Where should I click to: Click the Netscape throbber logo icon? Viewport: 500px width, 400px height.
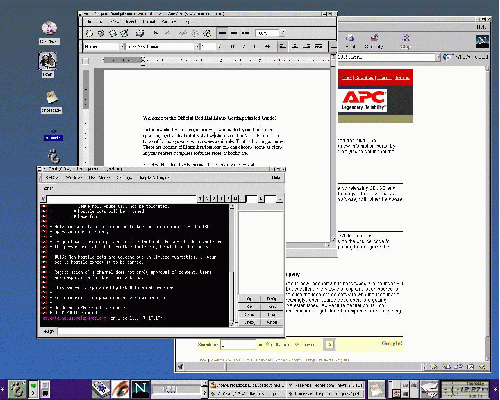[x=482, y=41]
